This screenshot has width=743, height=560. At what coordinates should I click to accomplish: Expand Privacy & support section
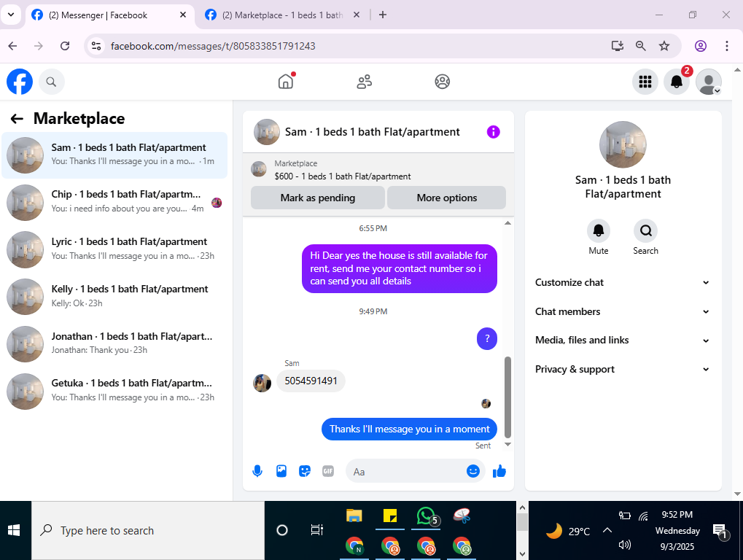[622, 369]
